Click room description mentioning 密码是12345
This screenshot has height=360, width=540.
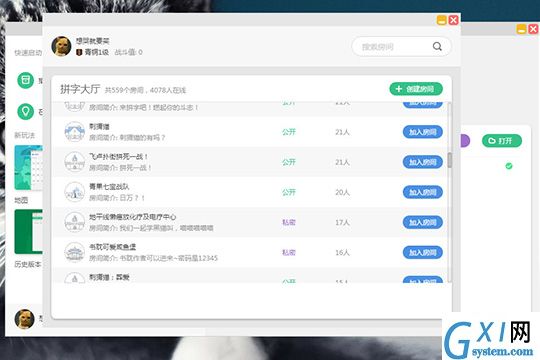153,258
